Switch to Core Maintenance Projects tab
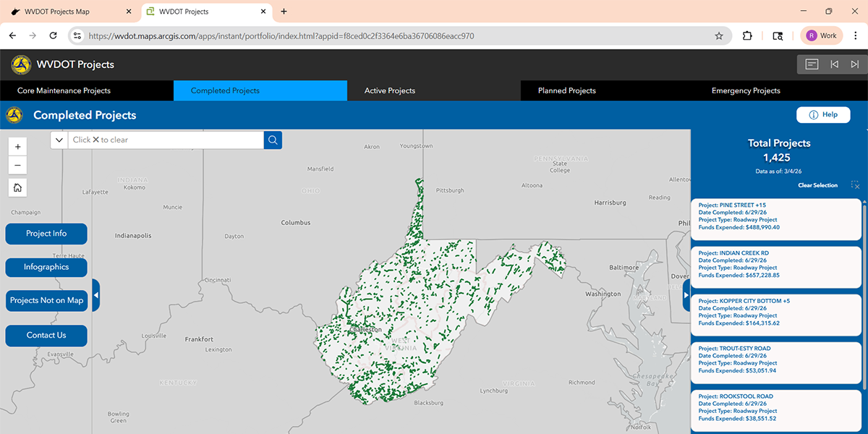 click(87, 90)
